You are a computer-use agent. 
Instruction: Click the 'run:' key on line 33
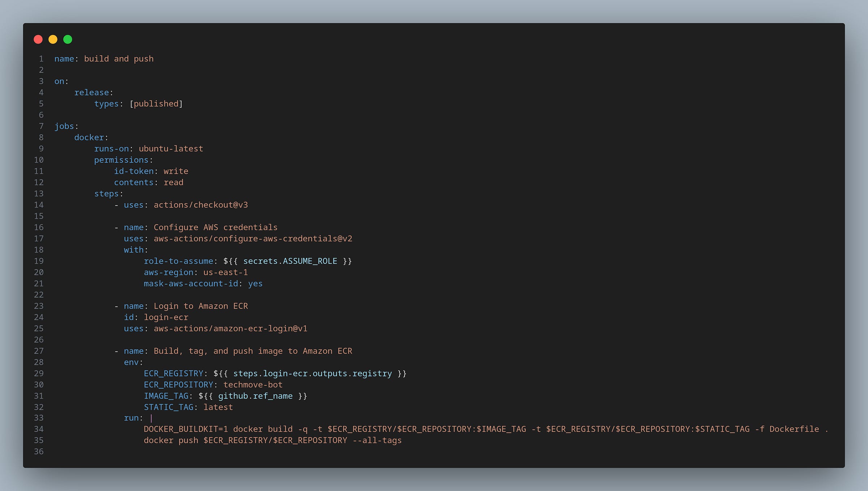pos(133,418)
